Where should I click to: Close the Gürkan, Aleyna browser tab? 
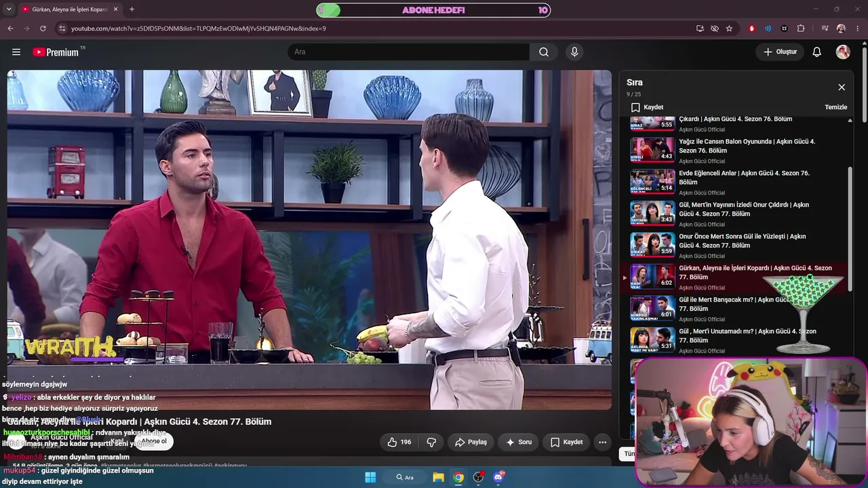116,9
